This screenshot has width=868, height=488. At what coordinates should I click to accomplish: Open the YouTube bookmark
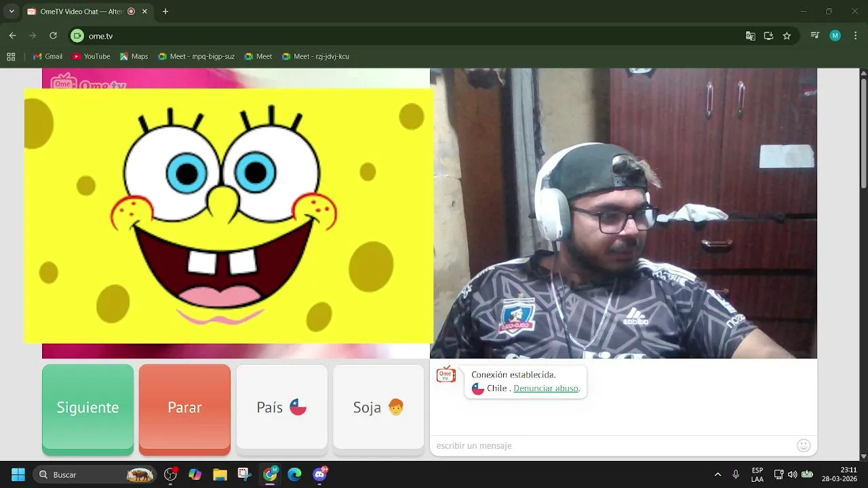point(91,56)
